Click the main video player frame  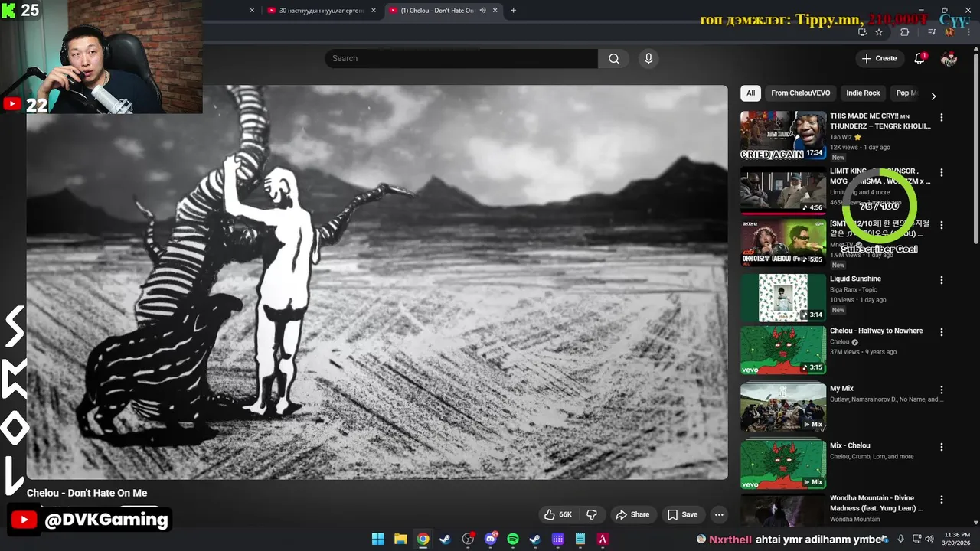click(377, 282)
